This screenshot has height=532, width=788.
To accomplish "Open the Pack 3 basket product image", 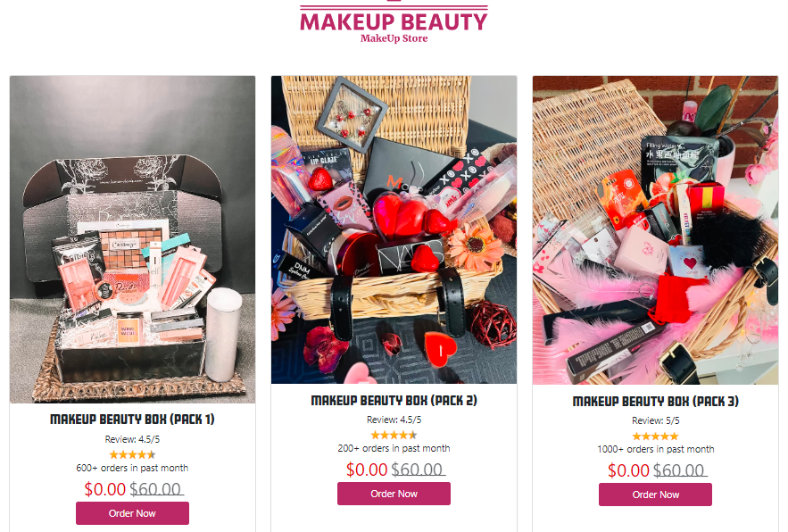I will pos(655,230).
